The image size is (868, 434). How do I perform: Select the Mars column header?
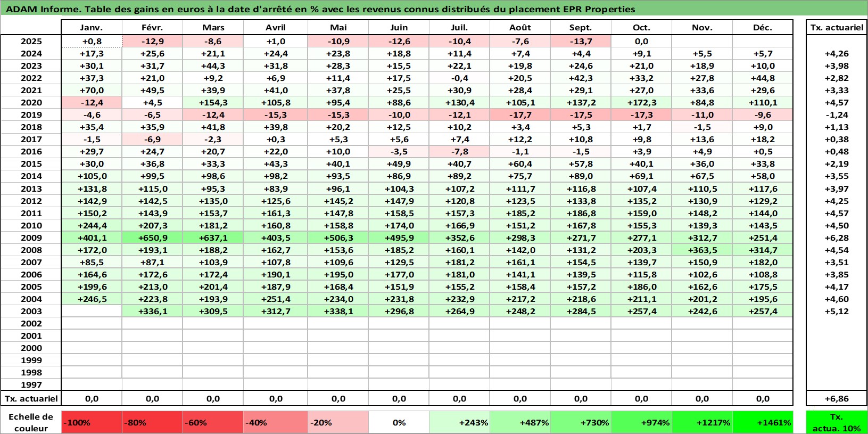pyautogui.click(x=213, y=28)
